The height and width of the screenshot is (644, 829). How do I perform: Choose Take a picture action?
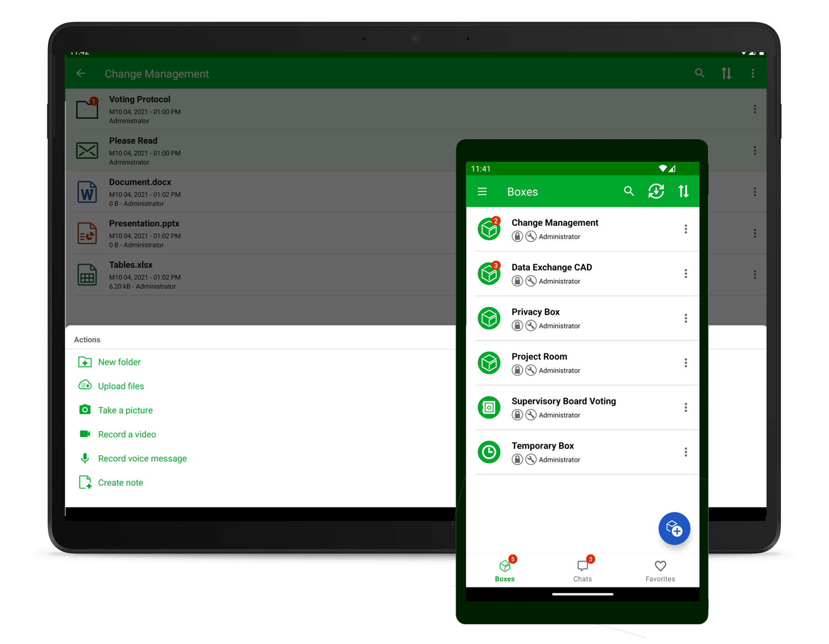(116, 410)
